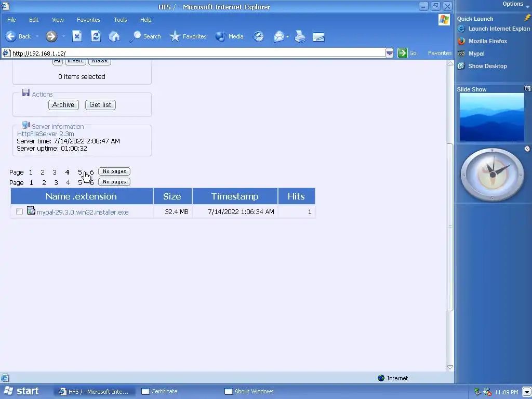This screenshot has height=399, width=532.
Task: Expand hidden tray icons arrow
Action: [x=527, y=392]
